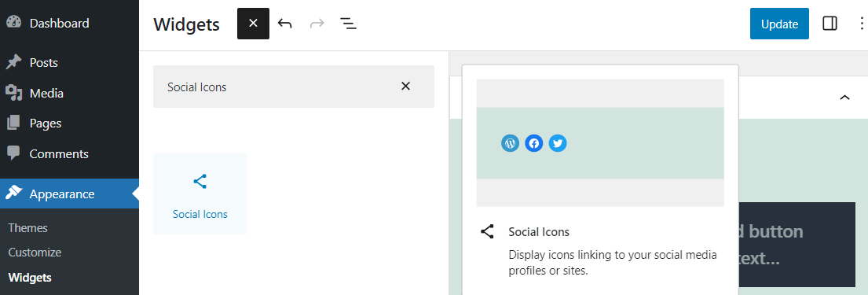Toggle the settings sidebar panel icon
This screenshot has width=868, height=295.
point(830,24)
